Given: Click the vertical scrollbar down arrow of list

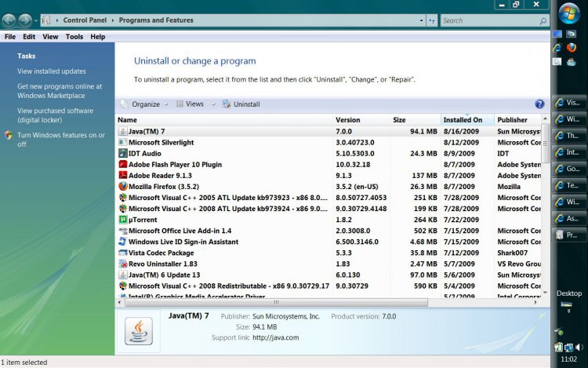Looking at the screenshot, I should pyautogui.click(x=545, y=293).
